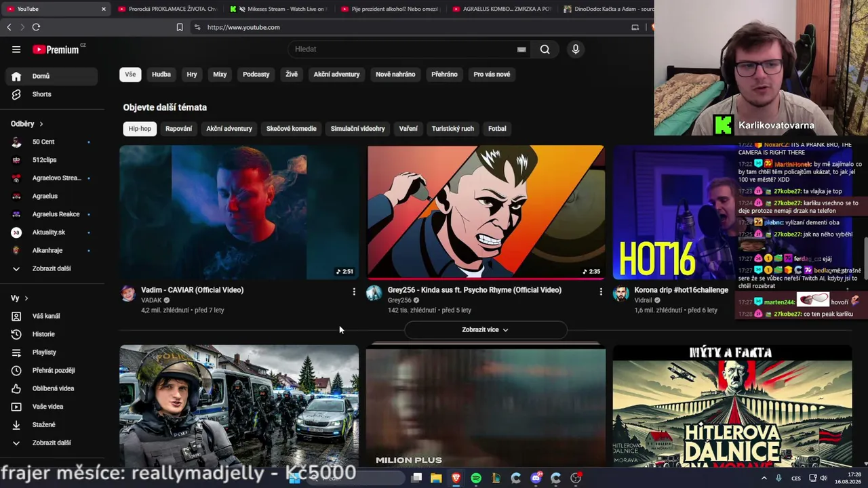868x488 pixels.
Task: Choose the Simulační videohry topic chip
Action: point(357,129)
